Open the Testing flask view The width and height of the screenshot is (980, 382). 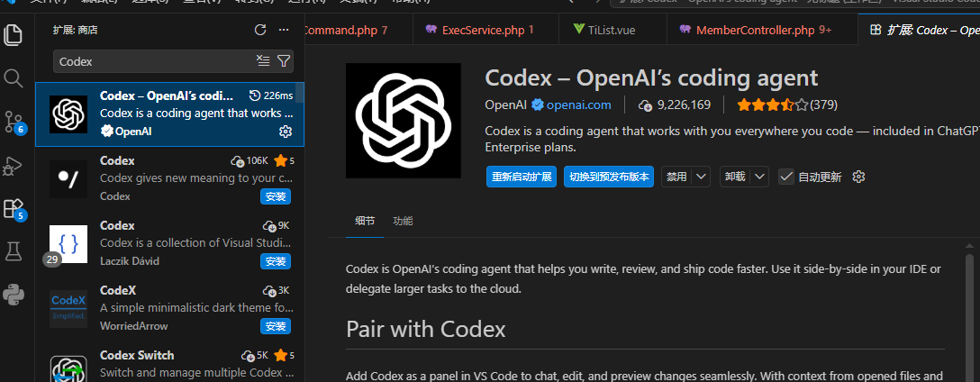pyautogui.click(x=14, y=251)
